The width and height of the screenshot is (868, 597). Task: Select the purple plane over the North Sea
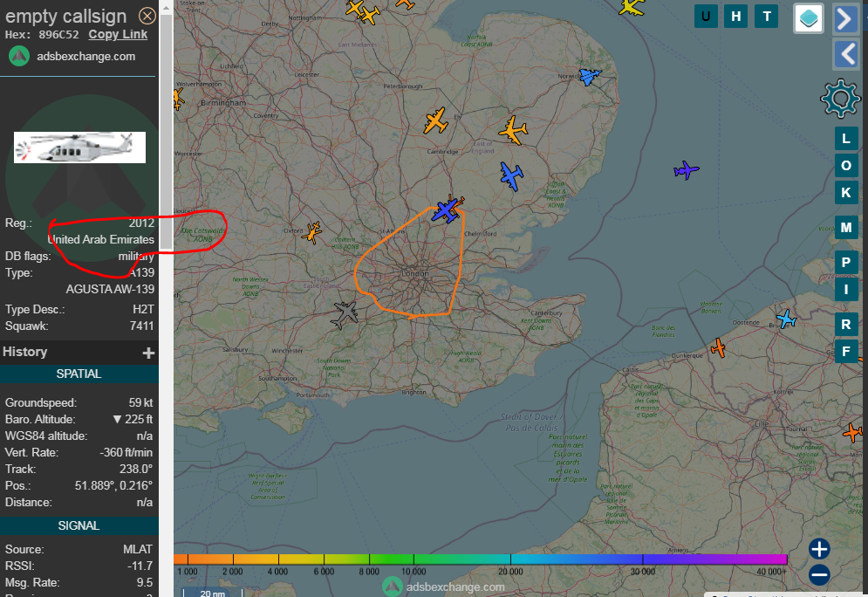(687, 169)
